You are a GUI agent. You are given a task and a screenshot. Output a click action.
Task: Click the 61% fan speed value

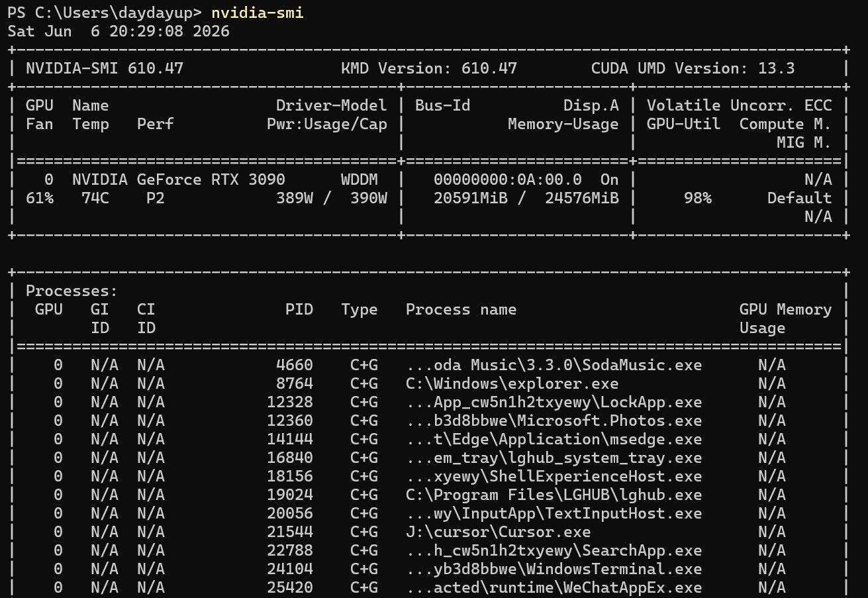click(x=40, y=198)
